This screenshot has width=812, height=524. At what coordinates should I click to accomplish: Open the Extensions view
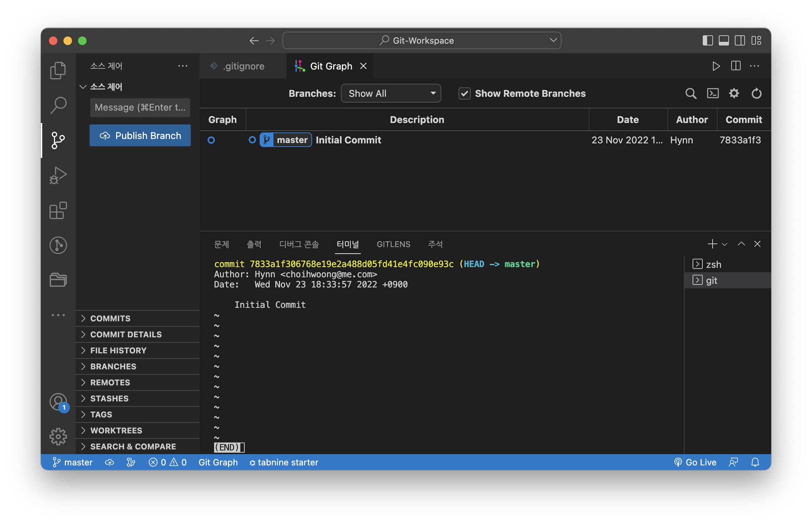[58, 210]
